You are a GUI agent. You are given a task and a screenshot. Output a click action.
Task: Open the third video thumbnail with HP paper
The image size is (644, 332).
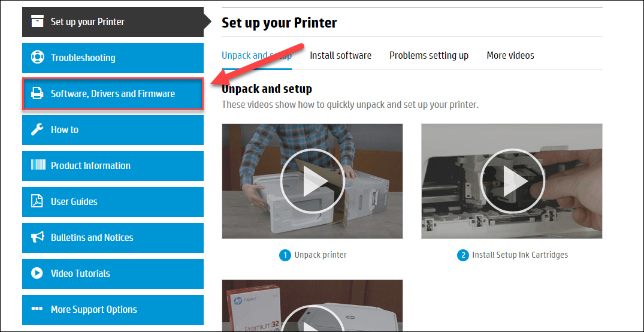(312, 306)
